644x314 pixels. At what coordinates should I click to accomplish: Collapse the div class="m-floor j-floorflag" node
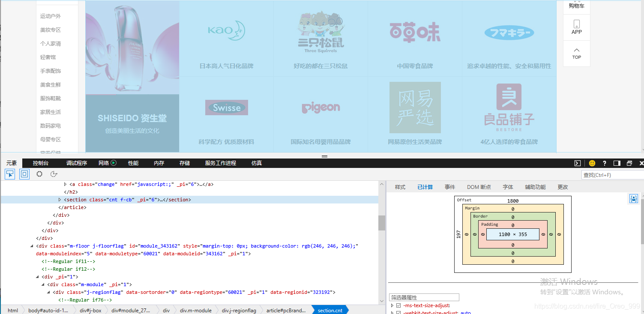tap(32, 246)
